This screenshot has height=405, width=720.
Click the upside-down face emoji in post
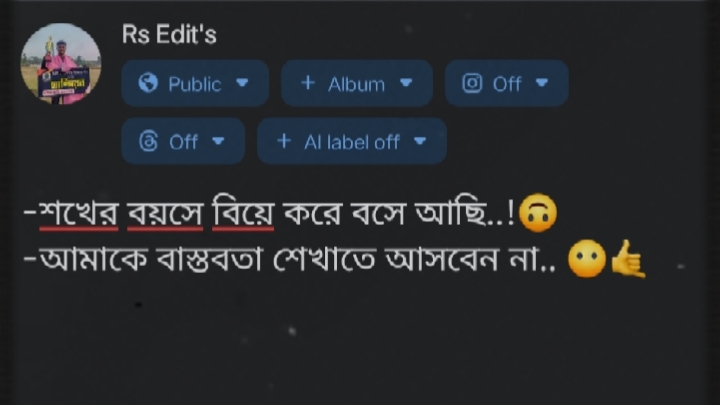[x=538, y=213]
